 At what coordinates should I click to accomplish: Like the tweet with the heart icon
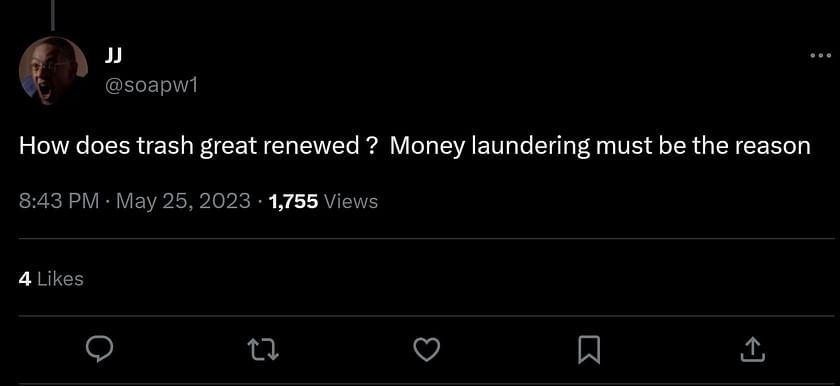click(x=427, y=351)
